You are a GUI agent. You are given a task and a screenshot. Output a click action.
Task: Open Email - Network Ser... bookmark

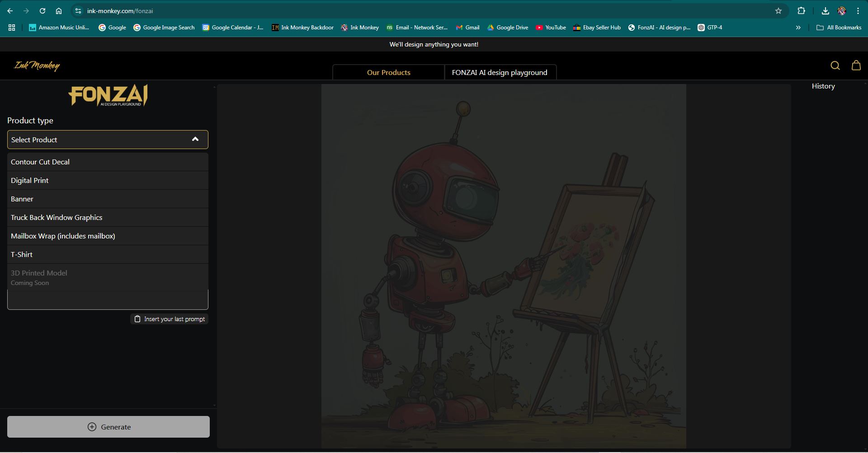[417, 28]
